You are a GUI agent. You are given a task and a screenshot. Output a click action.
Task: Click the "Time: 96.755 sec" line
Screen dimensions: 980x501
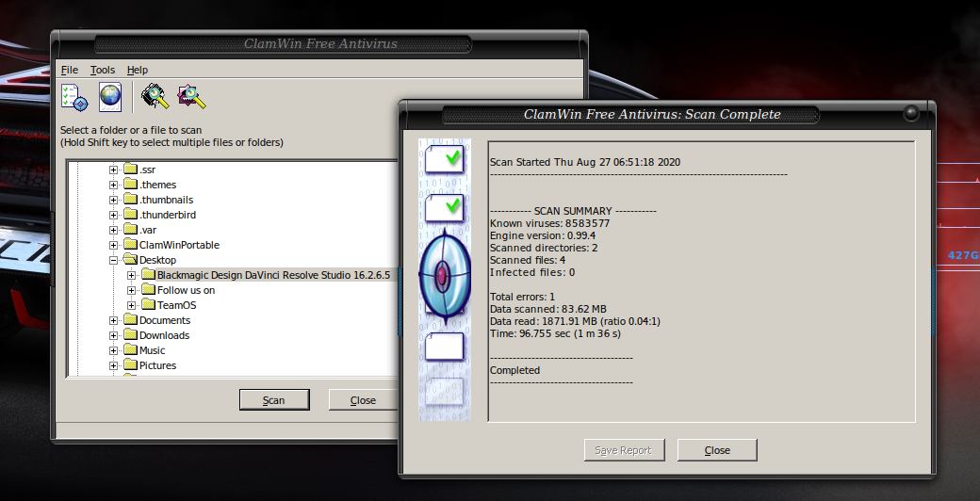(555, 333)
